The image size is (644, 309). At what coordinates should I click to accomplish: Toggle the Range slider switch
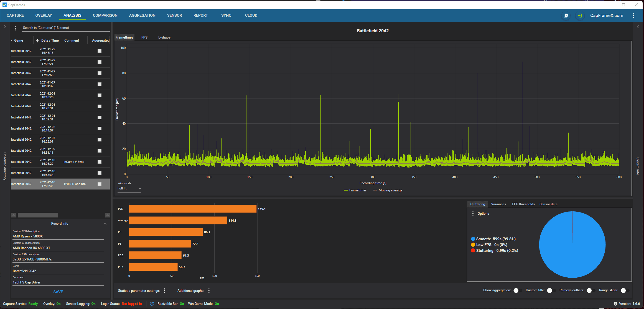625,290
